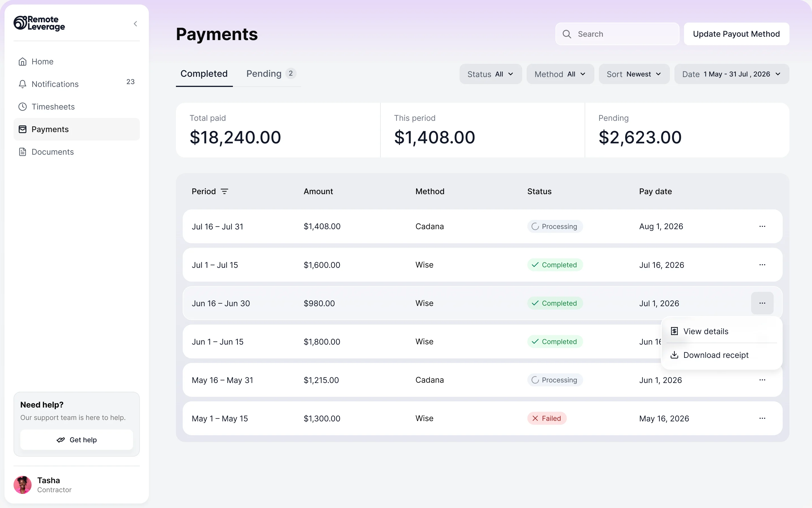Click the Failed status badge
Screen dimensions: 812x508
point(547,418)
